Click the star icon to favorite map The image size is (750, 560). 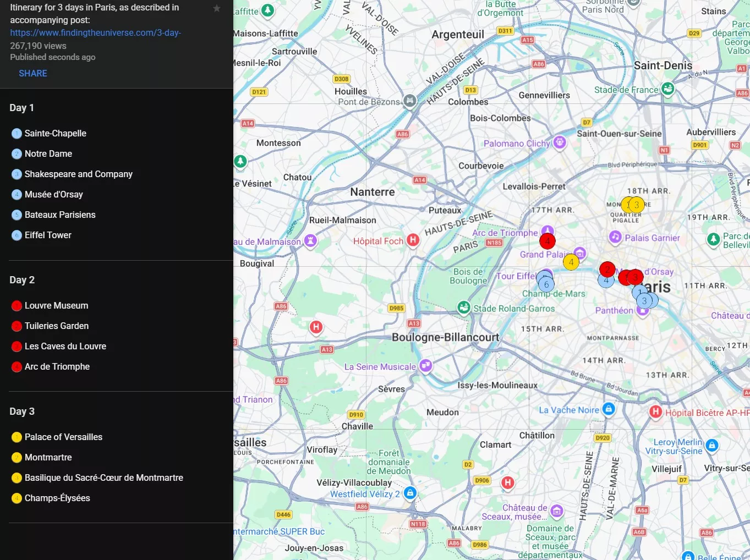[217, 8]
